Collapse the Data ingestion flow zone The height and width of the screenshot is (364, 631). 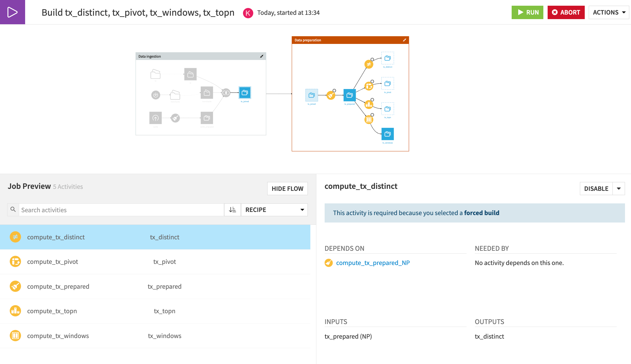point(262,56)
